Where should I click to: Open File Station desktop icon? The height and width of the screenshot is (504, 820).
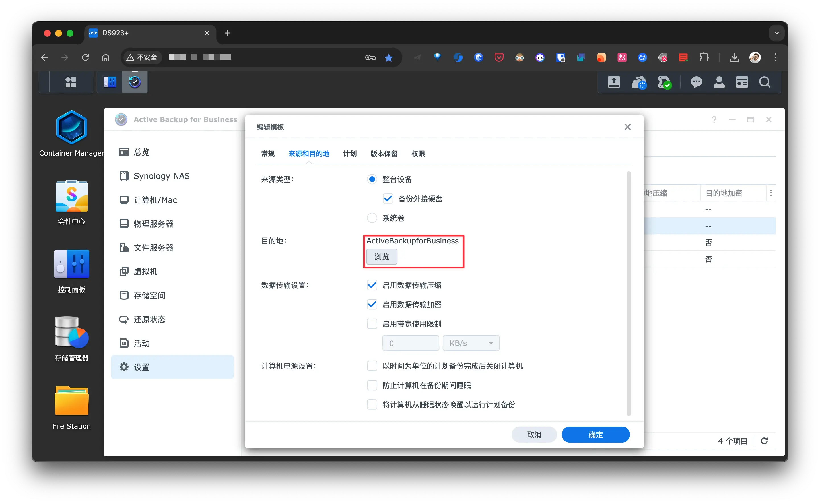coord(71,401)
